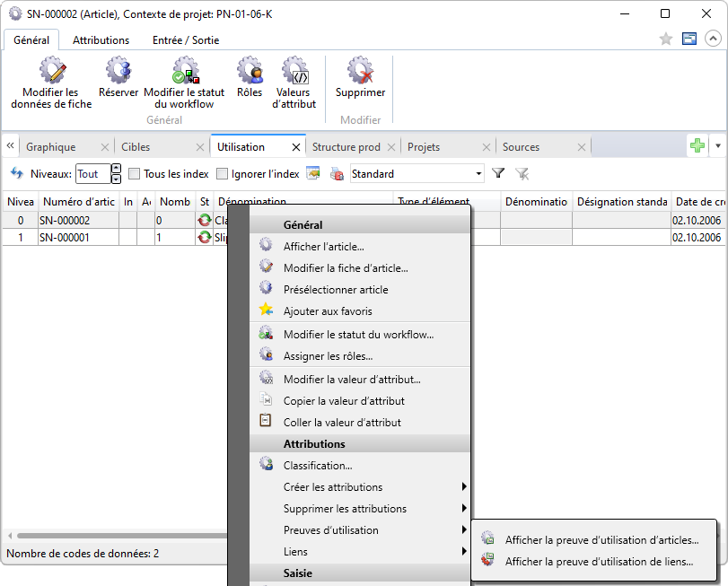Enable the Tous les index checkbox
Image resolution: width=728 pixels, height=586 pixels.
point(135,174)
